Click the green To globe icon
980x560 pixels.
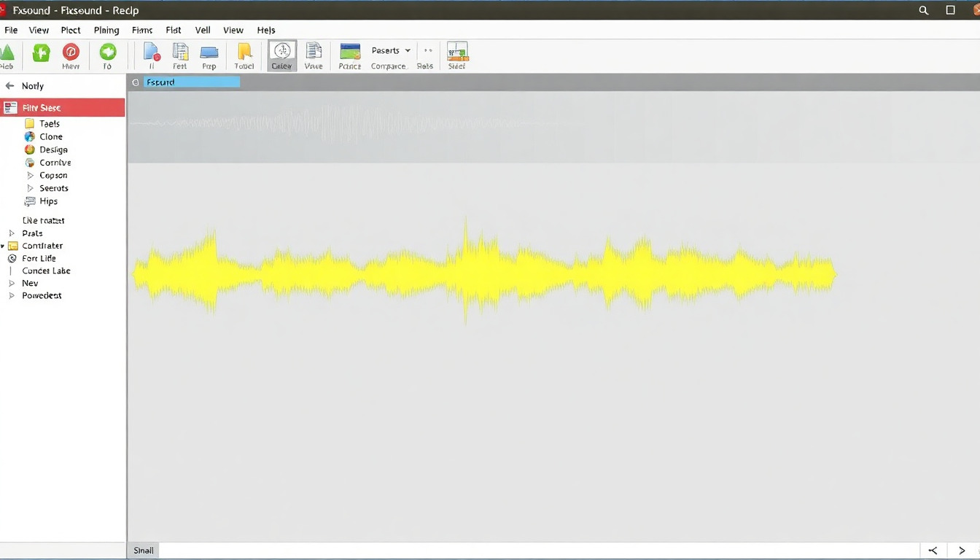pyautogui.click(x=107, y=52)
